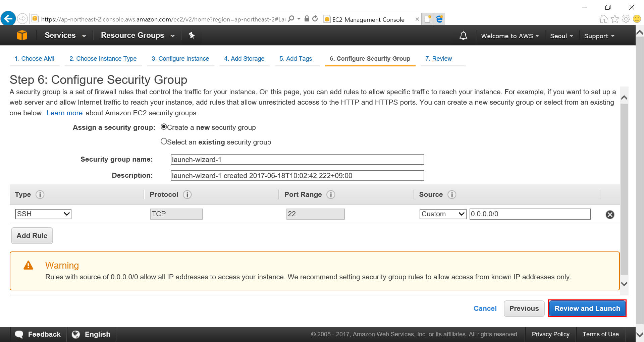
Task: Click the smiley feedback icon in browser
Action: coord(637,19)
